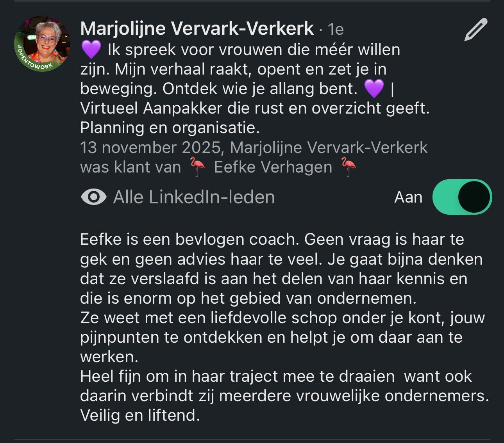Click the "Aan" toggle label
This screenshot has width=504, height=443.
tap(408, 197)
